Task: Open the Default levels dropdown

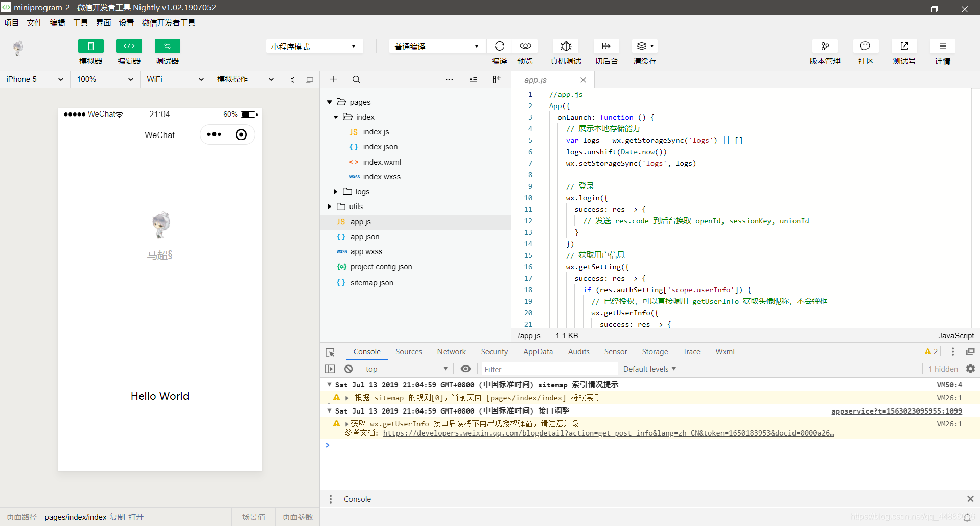Action: [649, 369]
